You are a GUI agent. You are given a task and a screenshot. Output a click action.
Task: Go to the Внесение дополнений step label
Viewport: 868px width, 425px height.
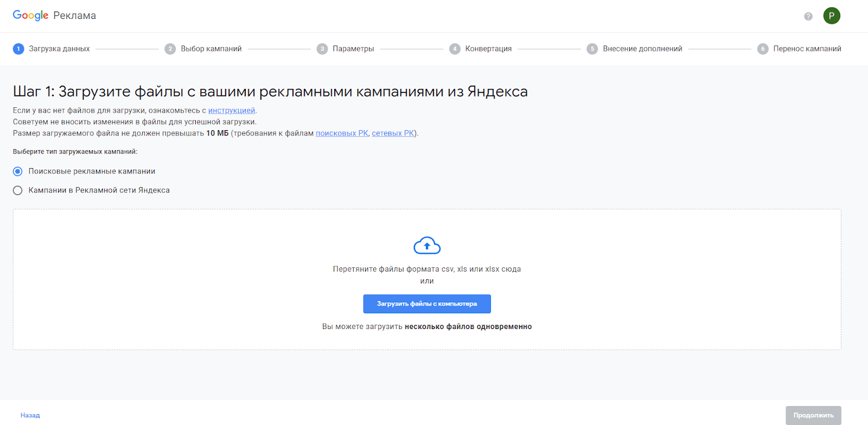pyautogui.click(x=642, y=49)
